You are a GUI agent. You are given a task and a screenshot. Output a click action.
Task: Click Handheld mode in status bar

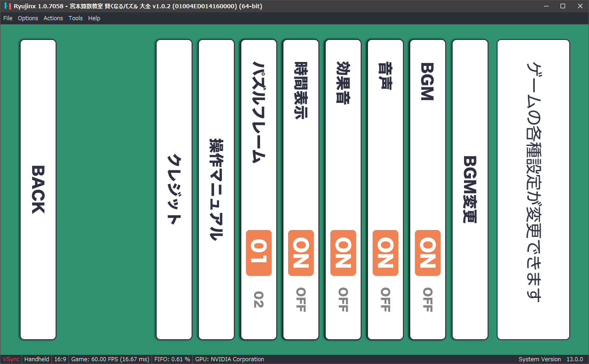pos(37,359)
